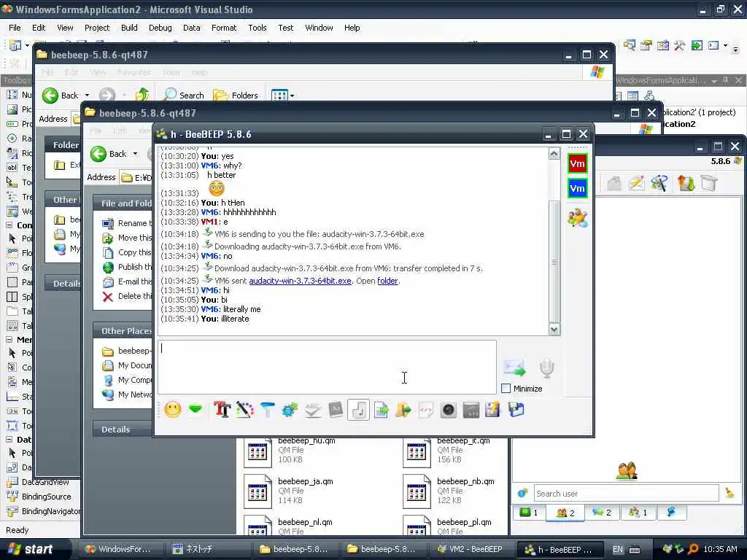This screenshot has height=560, width=747.
Task: Click the Search user field in BeeBEEP main window
Action: tap(626, 494)
